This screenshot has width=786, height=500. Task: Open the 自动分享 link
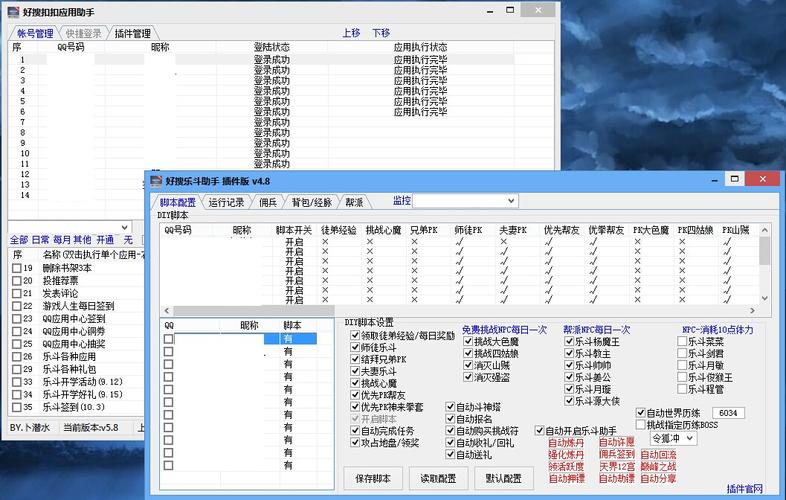[658, 478]
